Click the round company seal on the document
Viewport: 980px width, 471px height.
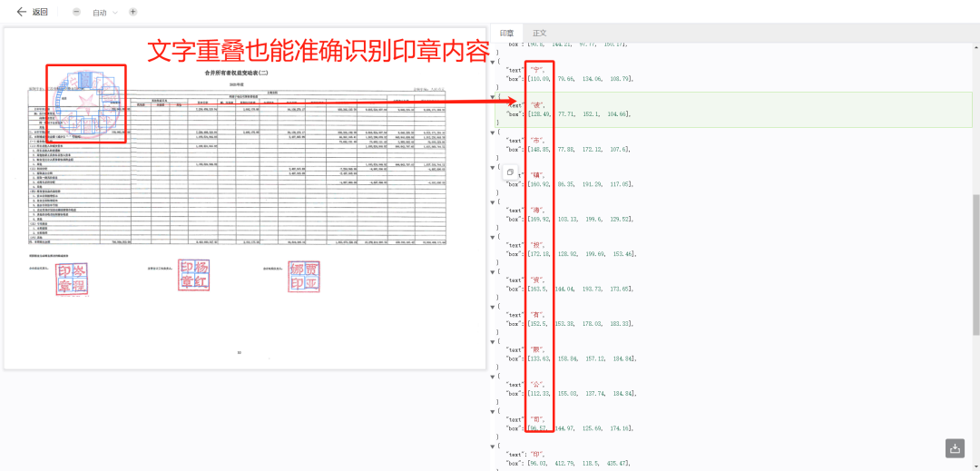[x=86, y=103]
